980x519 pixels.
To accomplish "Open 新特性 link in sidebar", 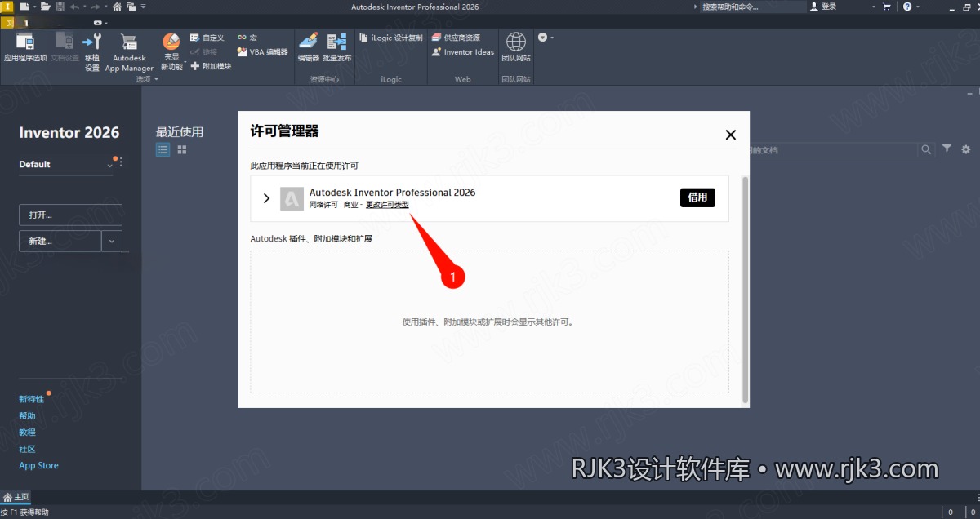I will click(x=31, y=399).
